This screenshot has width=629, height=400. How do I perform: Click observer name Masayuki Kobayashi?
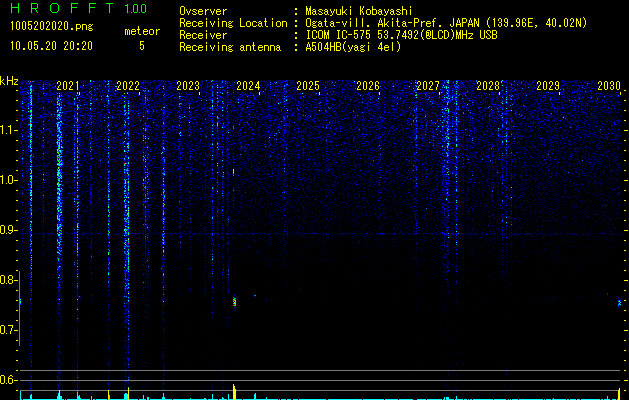(359, 11)
